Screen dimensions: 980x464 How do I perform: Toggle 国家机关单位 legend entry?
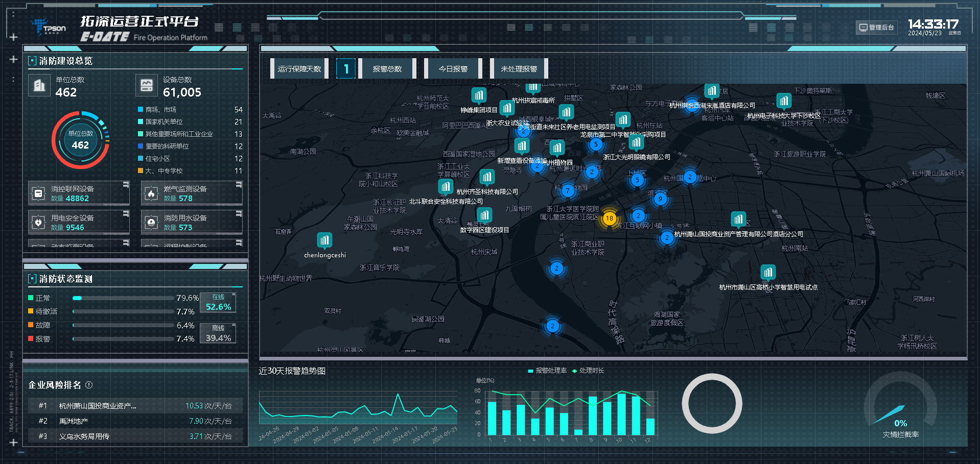pos(160,122)
